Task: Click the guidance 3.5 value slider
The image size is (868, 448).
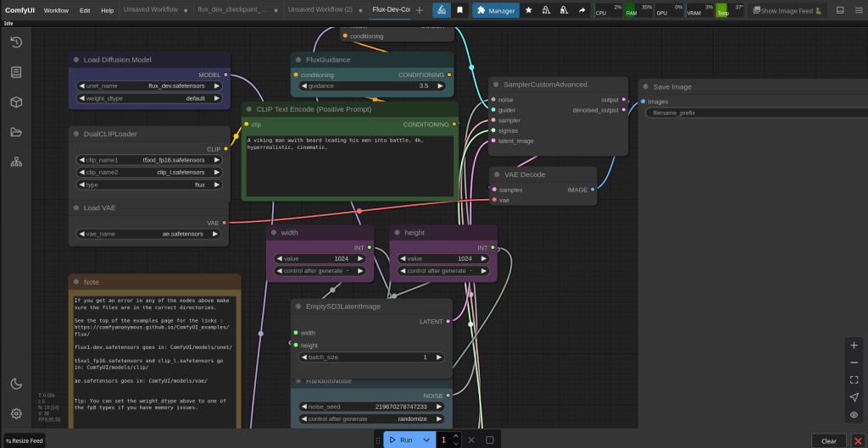Action: click(x=372, y=86)
